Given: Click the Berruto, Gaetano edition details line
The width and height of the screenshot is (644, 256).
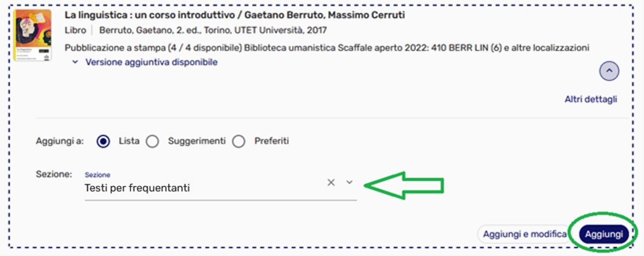Looking at the screenshot, I should click(212, 30).
